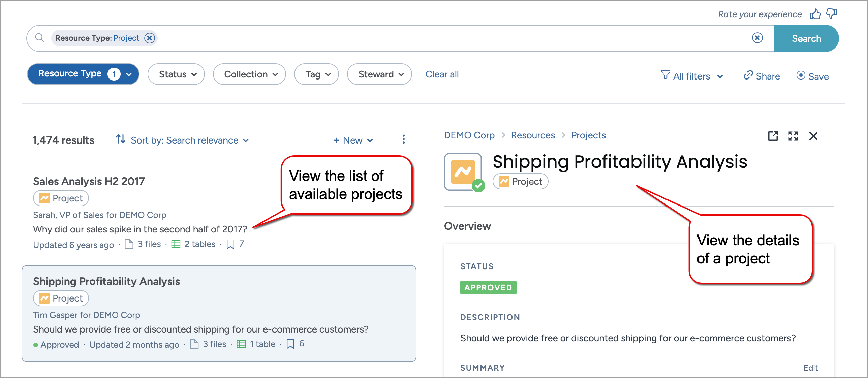The width and height of the screenshot is (868, 378).
Task: Remove the Resource Type: Project filter chip
Action: (x=150, y=38)
